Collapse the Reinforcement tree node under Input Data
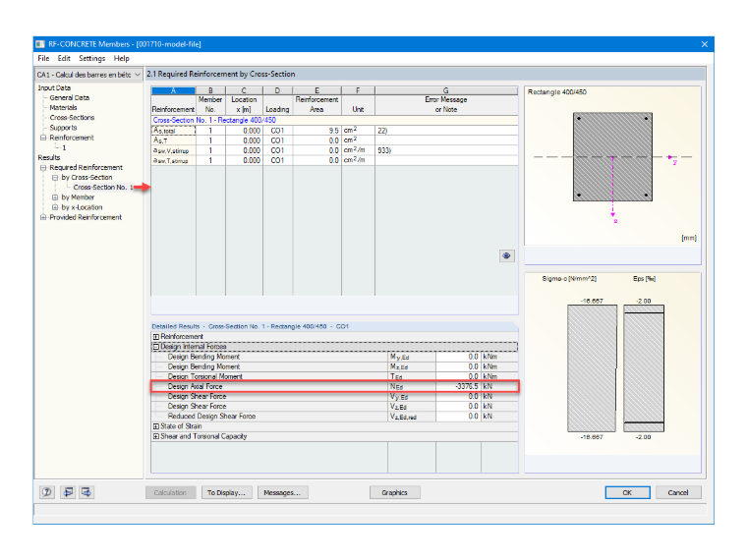 43,138
